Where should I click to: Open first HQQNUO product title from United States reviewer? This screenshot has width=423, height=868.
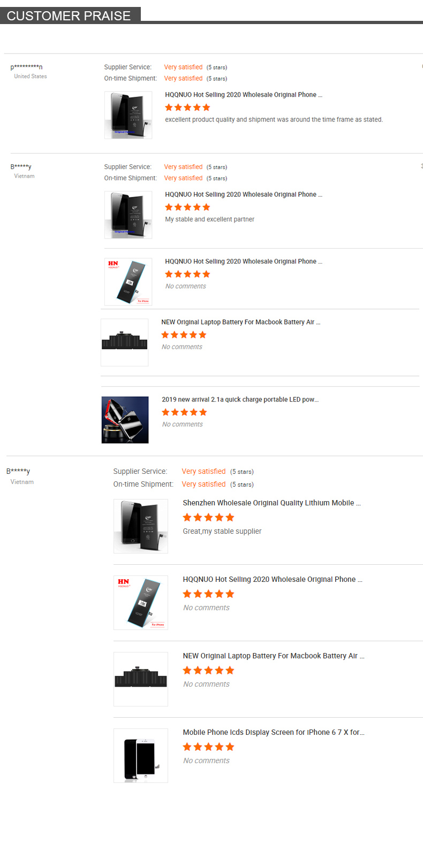click(x=244, y=95)
